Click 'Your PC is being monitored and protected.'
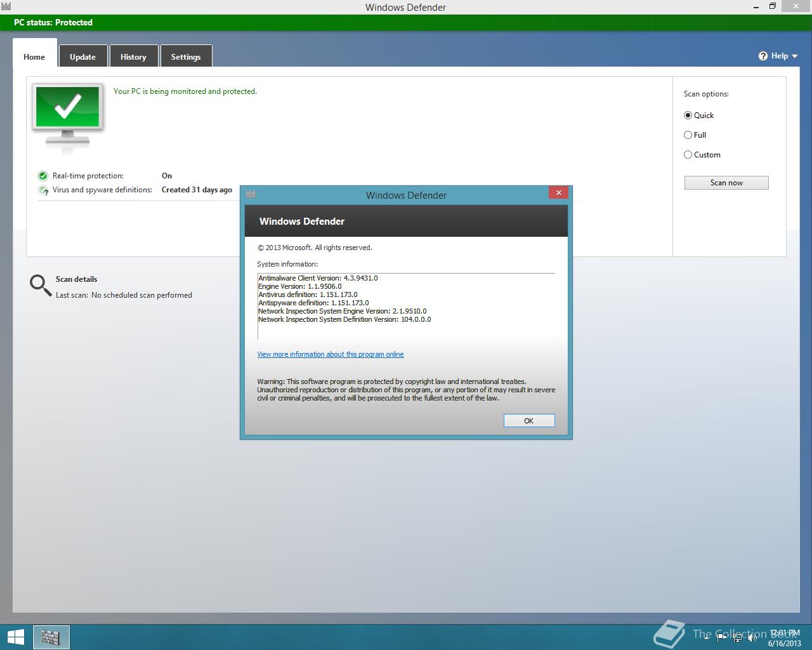 (x=185, y=91)
